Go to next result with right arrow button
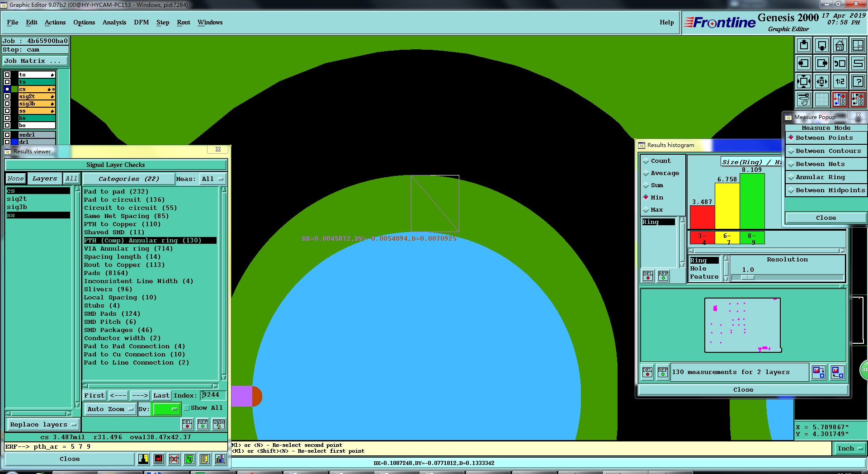 point(140,396)
